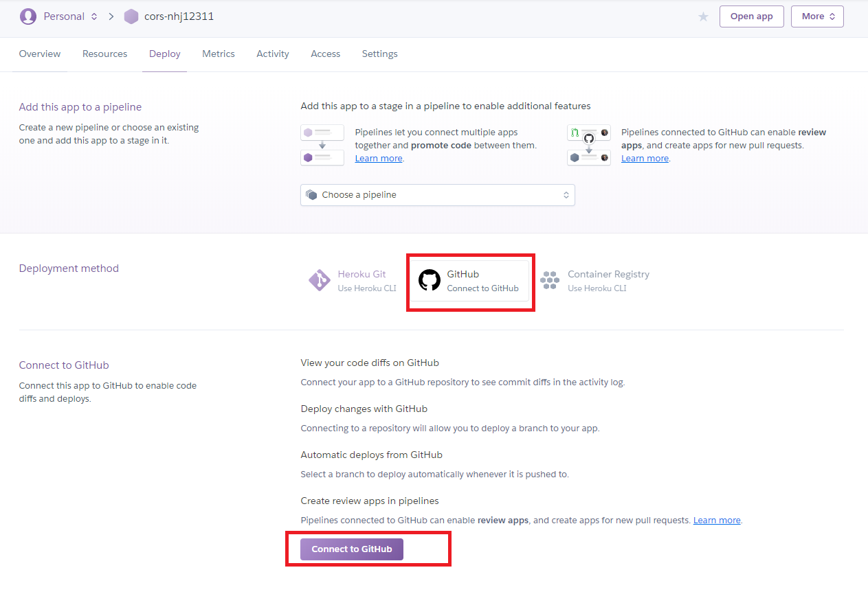Viewport: 868px width, 594px height.
Task: Click the Open app button
Action: coord(752,16)
